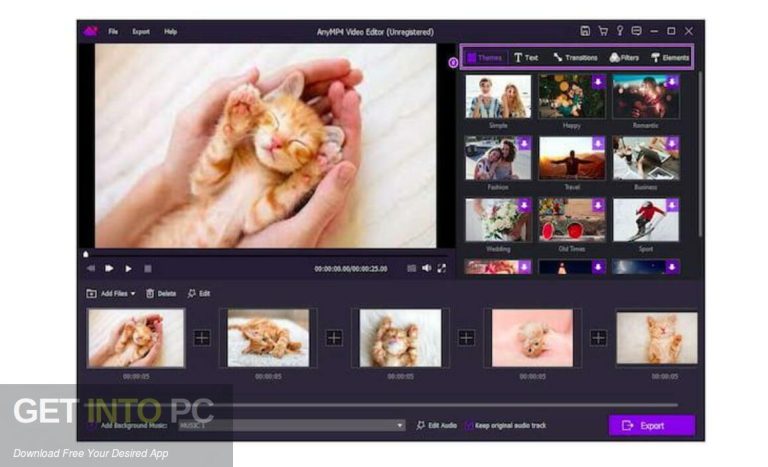Click the Add Files folder icon
This screenshot has width=768, height=467.
tap(91, 294)
